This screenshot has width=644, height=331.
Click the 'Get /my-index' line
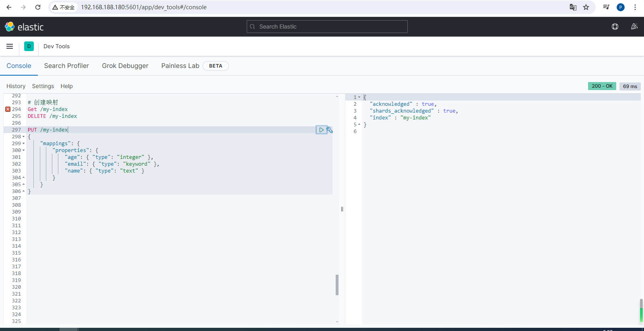(47, 109)
